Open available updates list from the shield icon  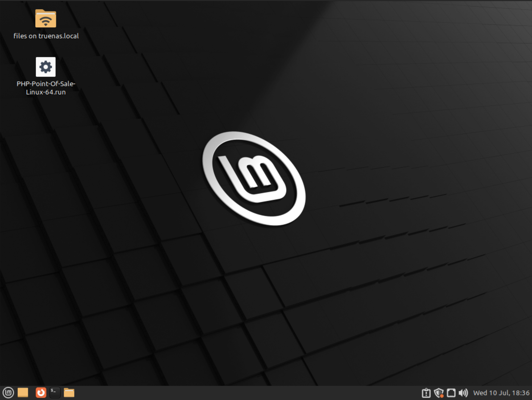(x=439, y=393)
